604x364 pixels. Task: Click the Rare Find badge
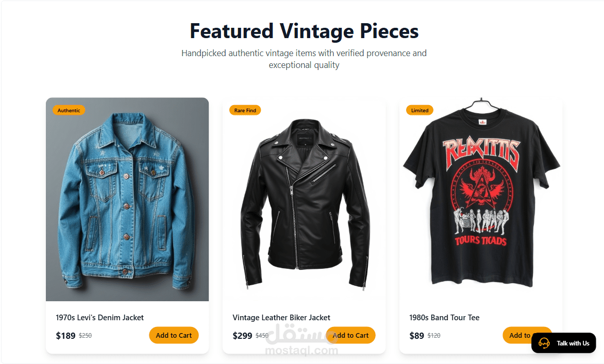pos(245,110)
